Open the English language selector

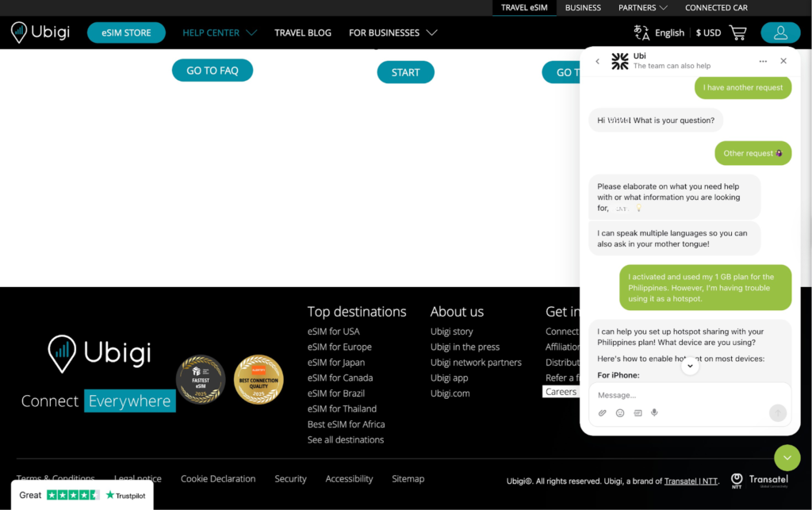669,33
